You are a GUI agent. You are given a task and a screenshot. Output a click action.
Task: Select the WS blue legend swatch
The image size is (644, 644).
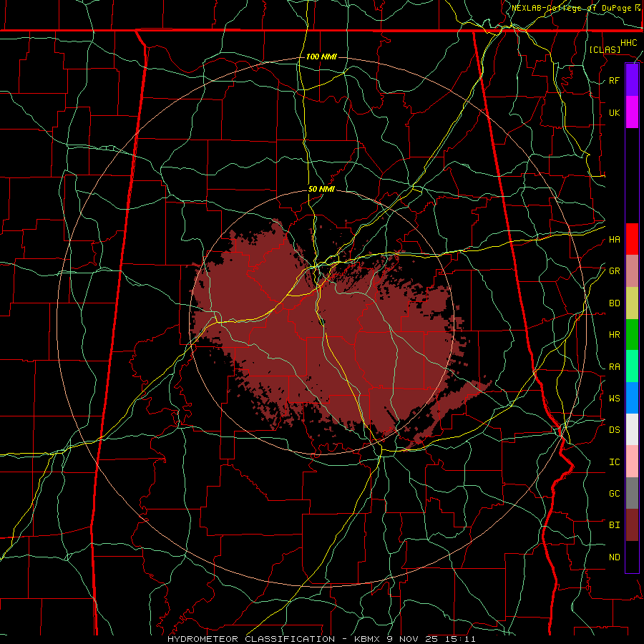tap(632, 398)
